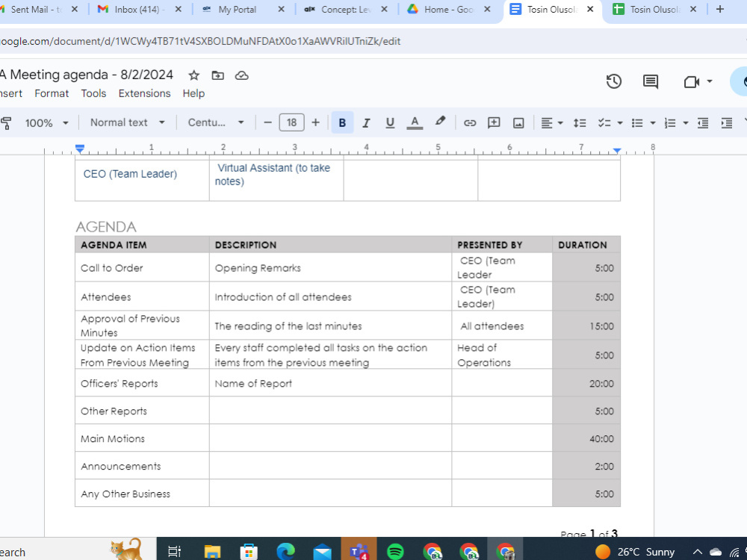Switch to the Sent Mail tab
Screen dimensions: 747x560
click(36, 10)
